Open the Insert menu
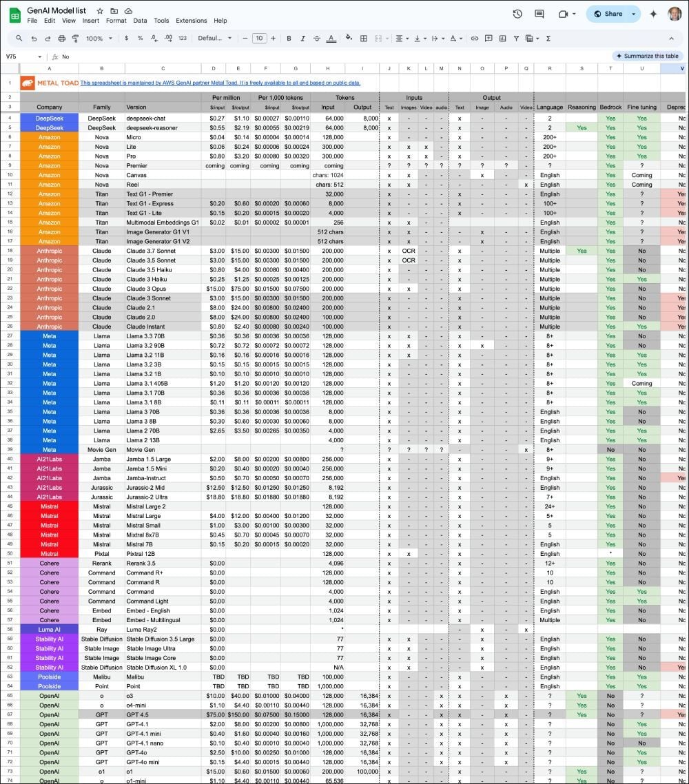Image resolution: width=689 pixels, height=784 pixels. click(90, 21)
